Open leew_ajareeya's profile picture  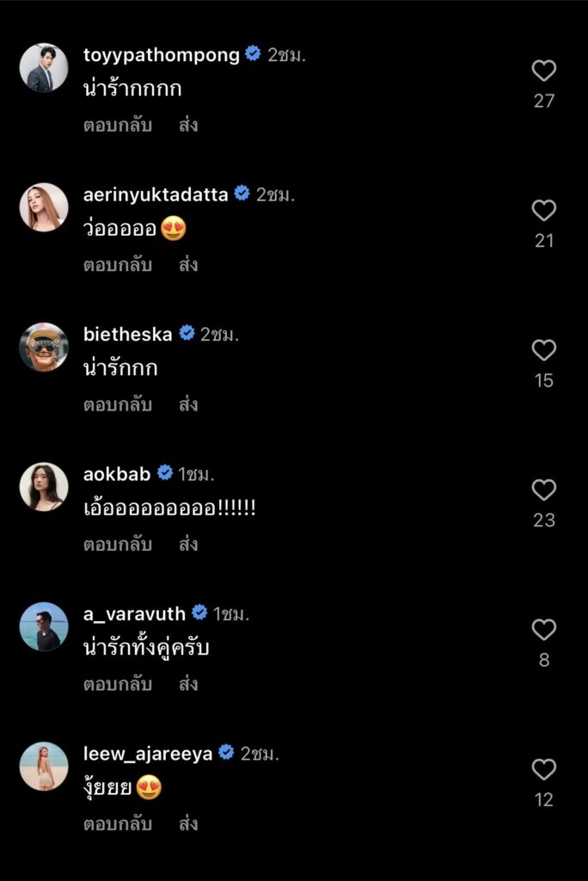click(44, 766)
